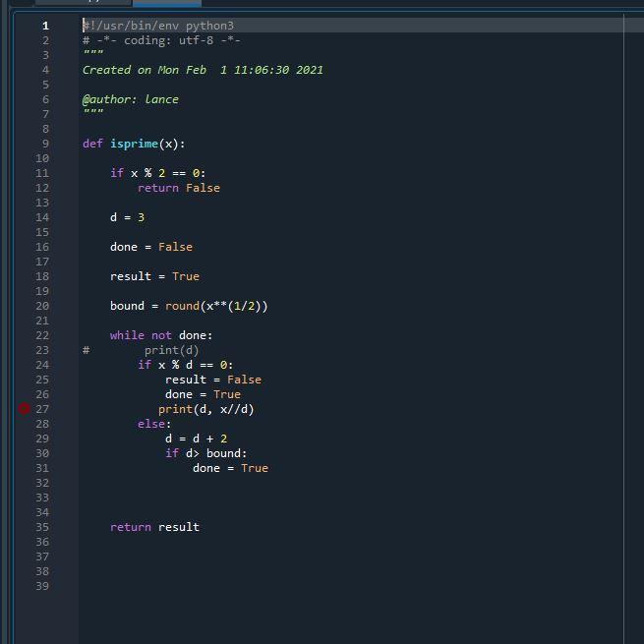Screen dimensions: 644x644
Task: Click the 'while not done:' loop header
Action: tap(161, 335)
